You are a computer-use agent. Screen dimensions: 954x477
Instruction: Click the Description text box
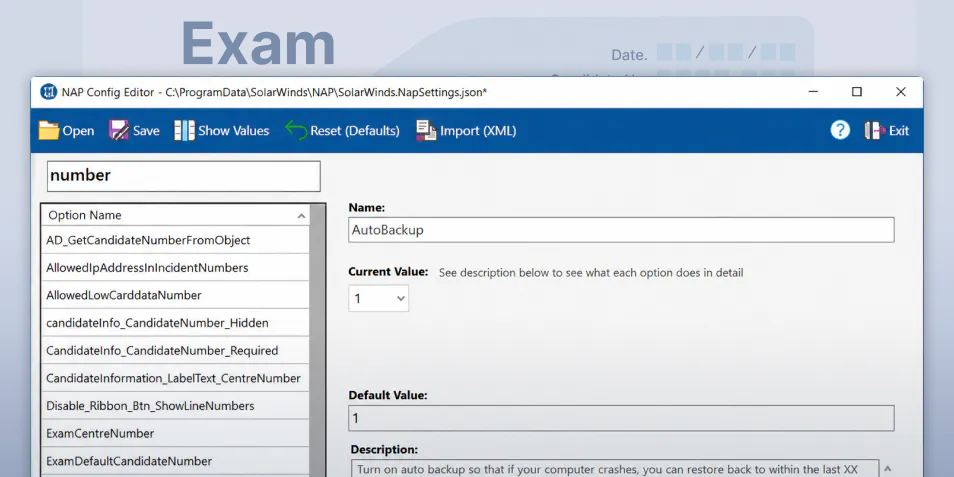click(615, 468)
